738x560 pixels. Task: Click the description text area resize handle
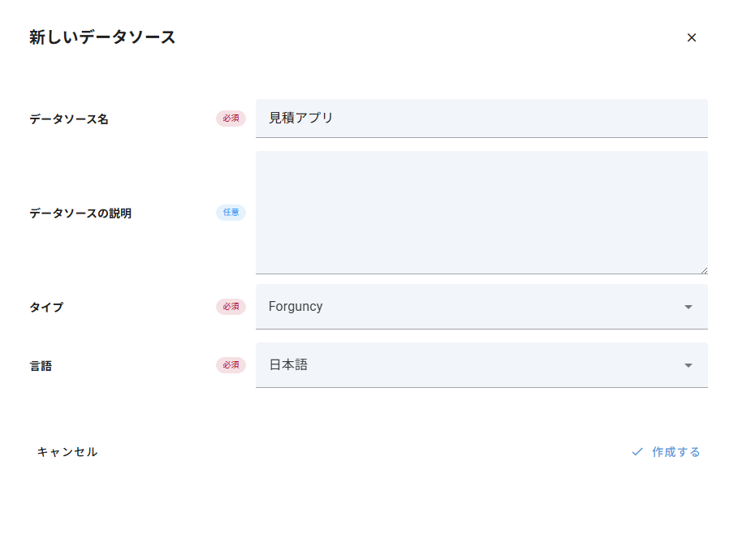coord(703,270)
